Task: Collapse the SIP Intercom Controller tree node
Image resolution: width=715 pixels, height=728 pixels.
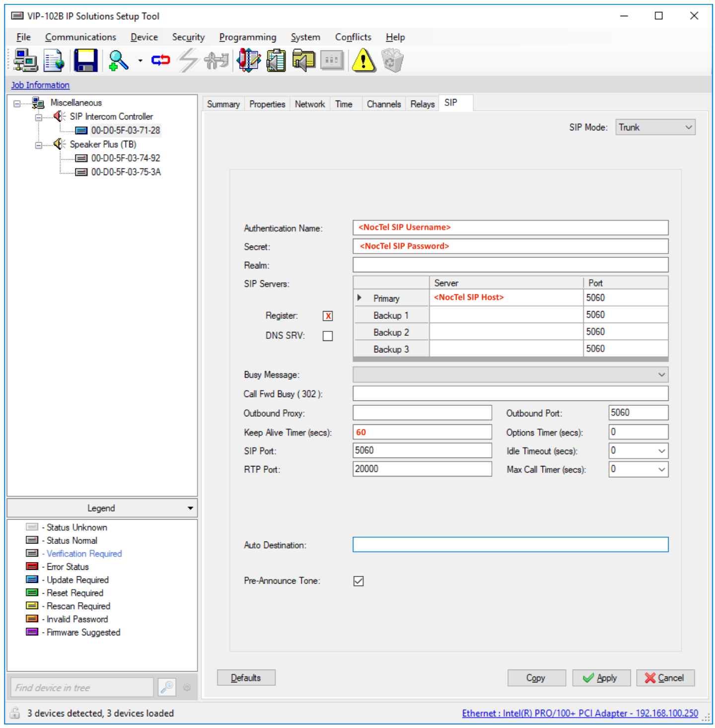Action: [x=39, y=117]
